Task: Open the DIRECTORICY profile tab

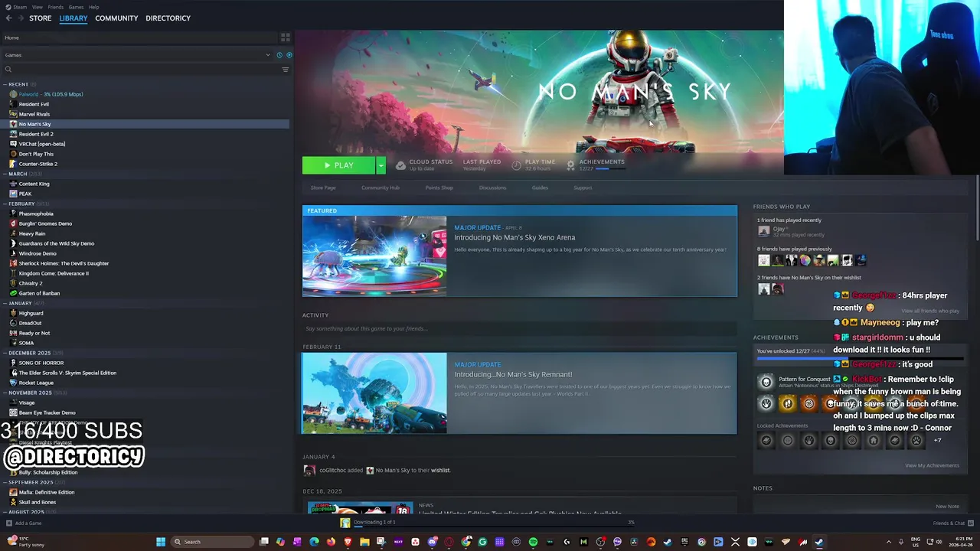Action: (168, 18)
